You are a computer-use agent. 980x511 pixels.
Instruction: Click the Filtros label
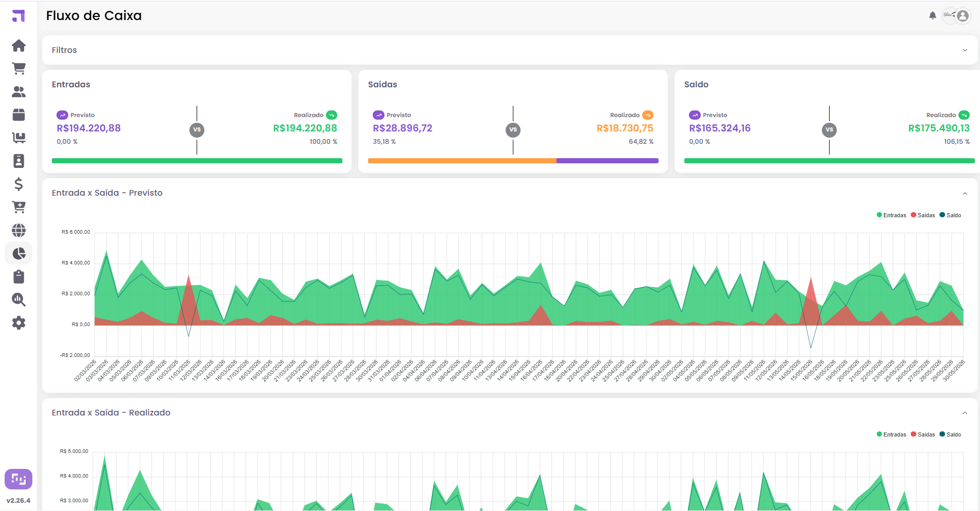pos(64,50)
